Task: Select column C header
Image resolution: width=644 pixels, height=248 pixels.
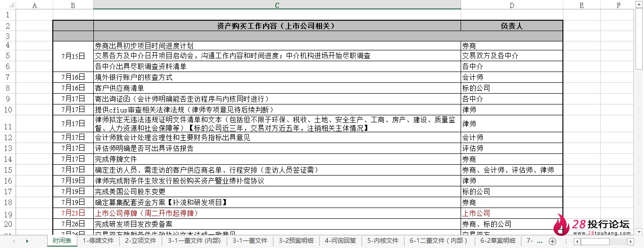Action: click(277, 5)
